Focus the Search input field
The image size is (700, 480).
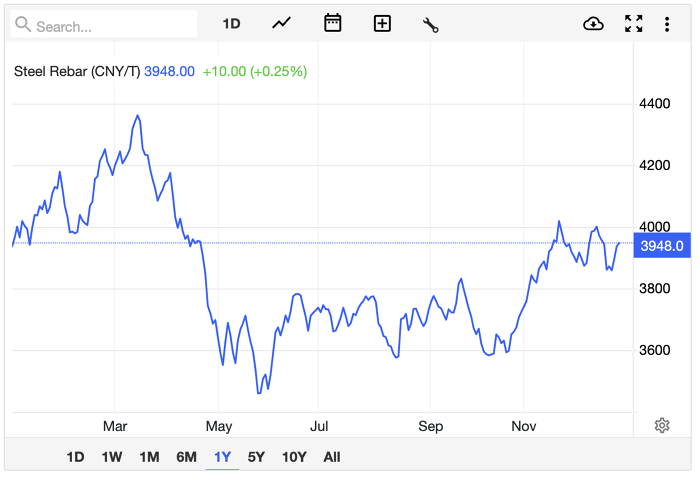[104, 24]
